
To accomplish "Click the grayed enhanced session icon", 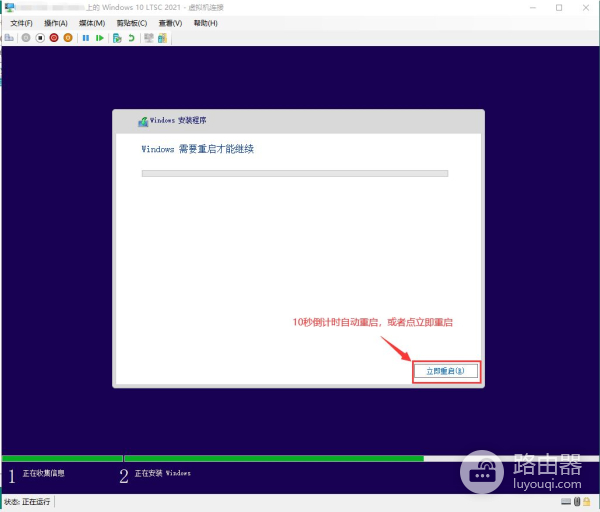I will point(149,38).
